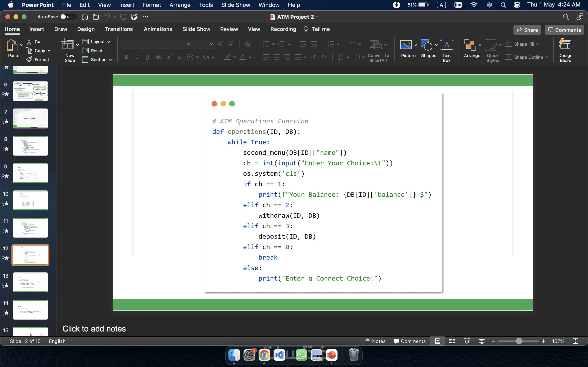Click the fit slide to window icon

tap(575, 341)
